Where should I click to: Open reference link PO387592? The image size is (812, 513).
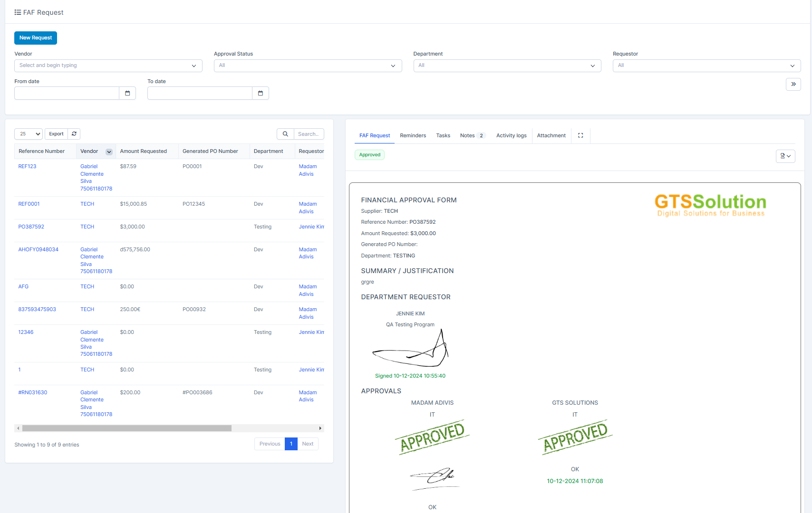[31, 227]
